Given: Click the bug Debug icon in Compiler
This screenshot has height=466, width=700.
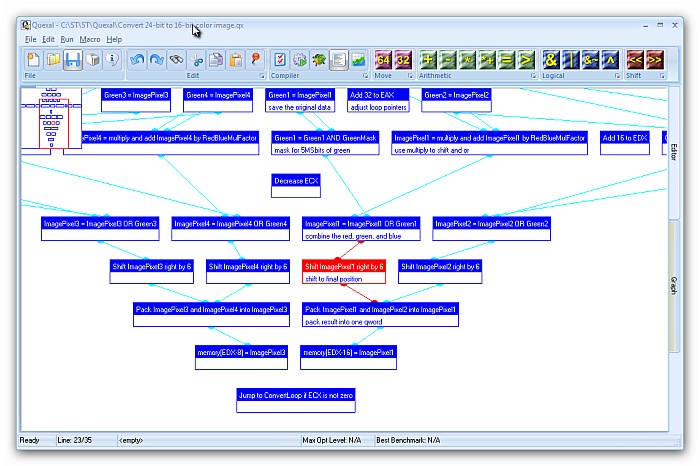Looking at the screenshot, I should coord(319,60).
